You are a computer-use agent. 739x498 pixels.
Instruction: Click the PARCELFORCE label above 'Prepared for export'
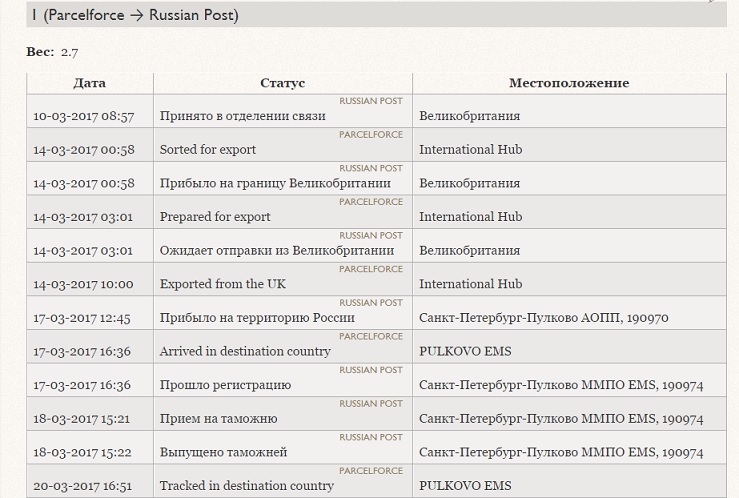pyautogui.click(x=371, y=202)
